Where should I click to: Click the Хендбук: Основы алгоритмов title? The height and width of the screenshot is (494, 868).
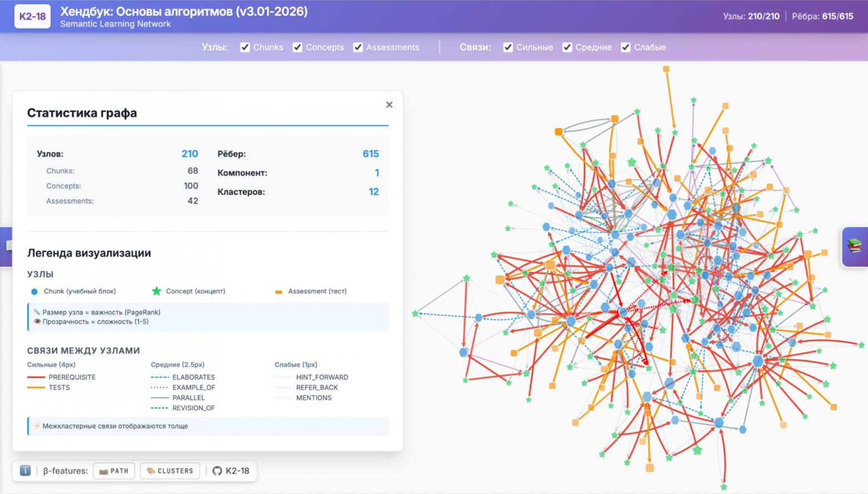pos(184,11)
